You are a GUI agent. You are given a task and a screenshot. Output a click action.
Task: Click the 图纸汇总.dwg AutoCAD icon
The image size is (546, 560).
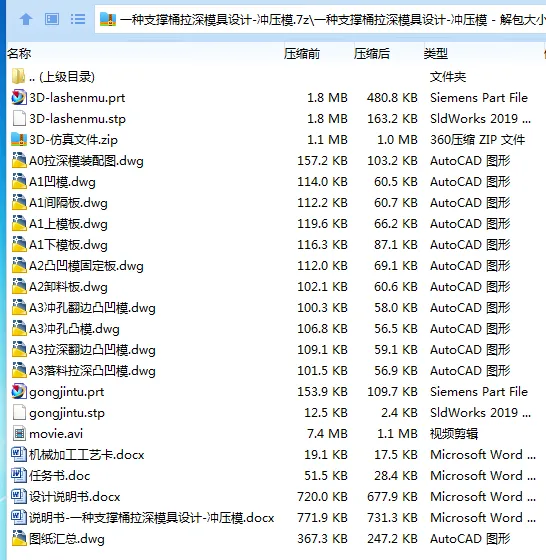(x=19, y=538)
